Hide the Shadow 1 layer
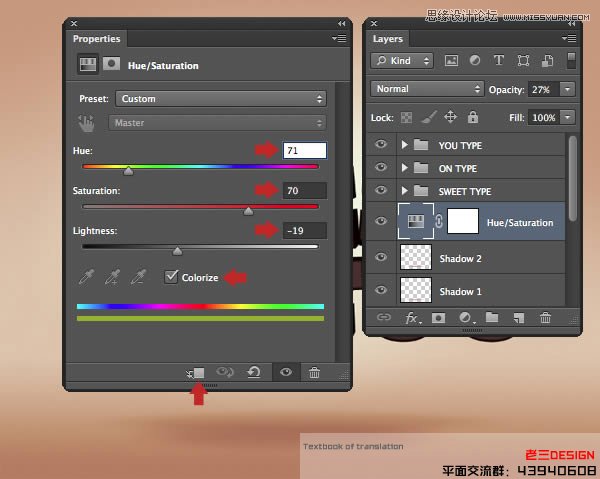 pyautogui.click(x=381, y=290)
